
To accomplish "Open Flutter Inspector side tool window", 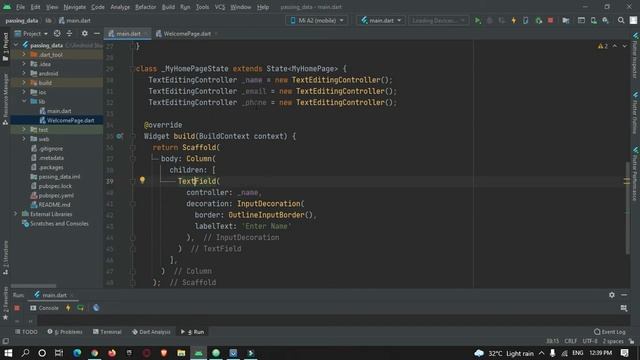I will (635, 56).
